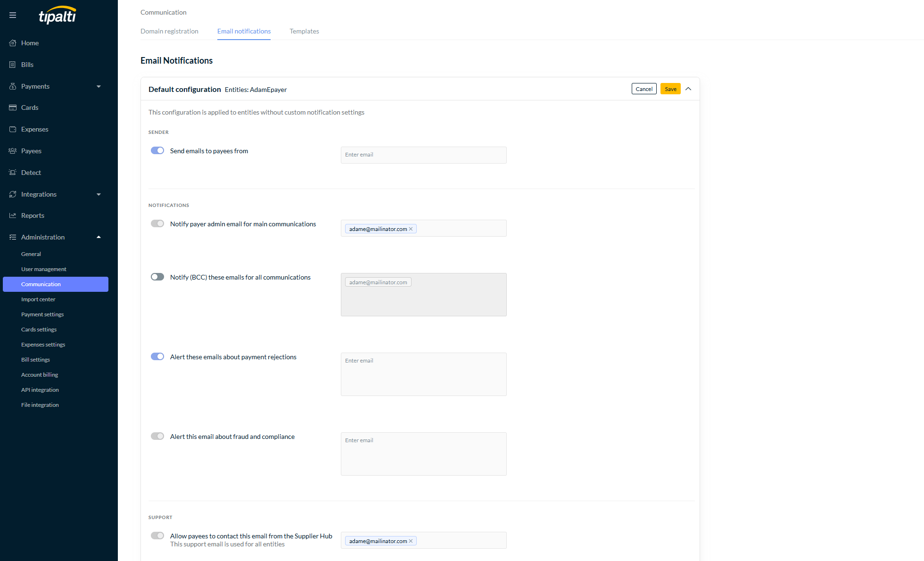Select the Cards icon in sidebar
This screenshot has height=561, width=924.
point(13,107)
